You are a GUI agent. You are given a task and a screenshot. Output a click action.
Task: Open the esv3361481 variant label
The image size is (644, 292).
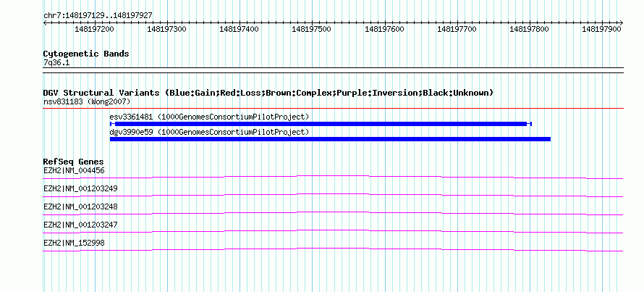209,117
